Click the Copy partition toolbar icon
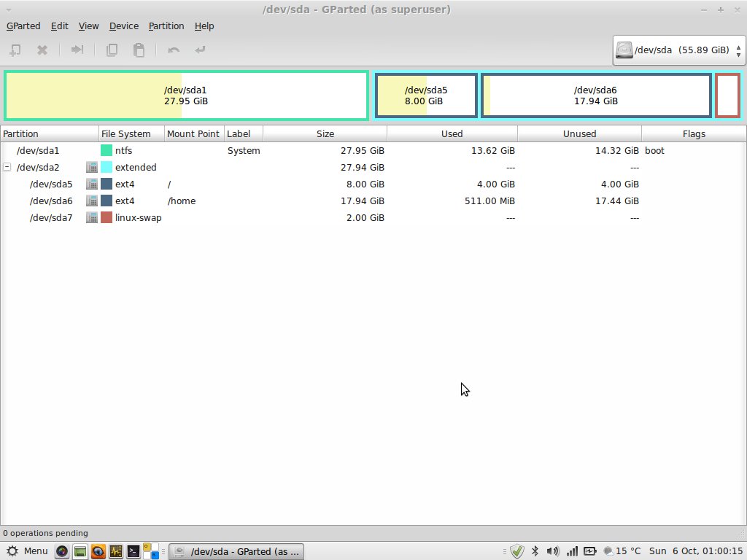Screen dimensions: 747x560 [x=112, y=50]
